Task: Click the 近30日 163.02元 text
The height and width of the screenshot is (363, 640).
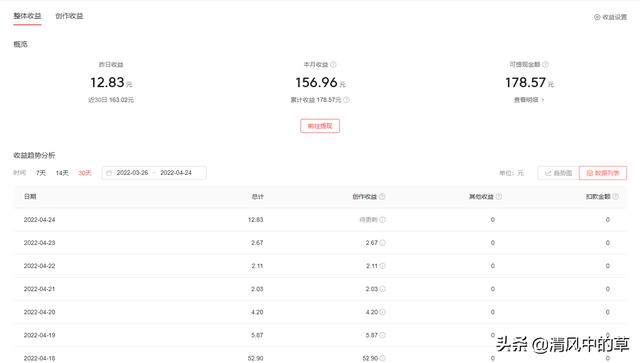Action: [111, 100]
